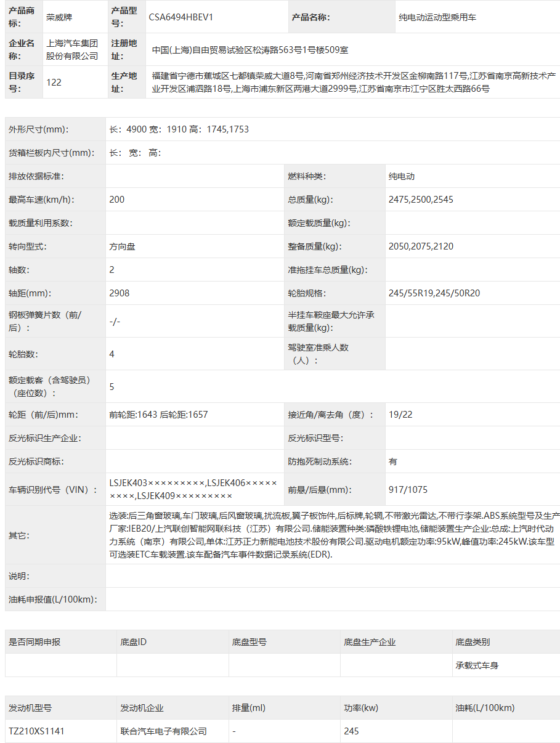Click the top speed value 200
This screenshot has width=560, height=743.
point(116,200)
